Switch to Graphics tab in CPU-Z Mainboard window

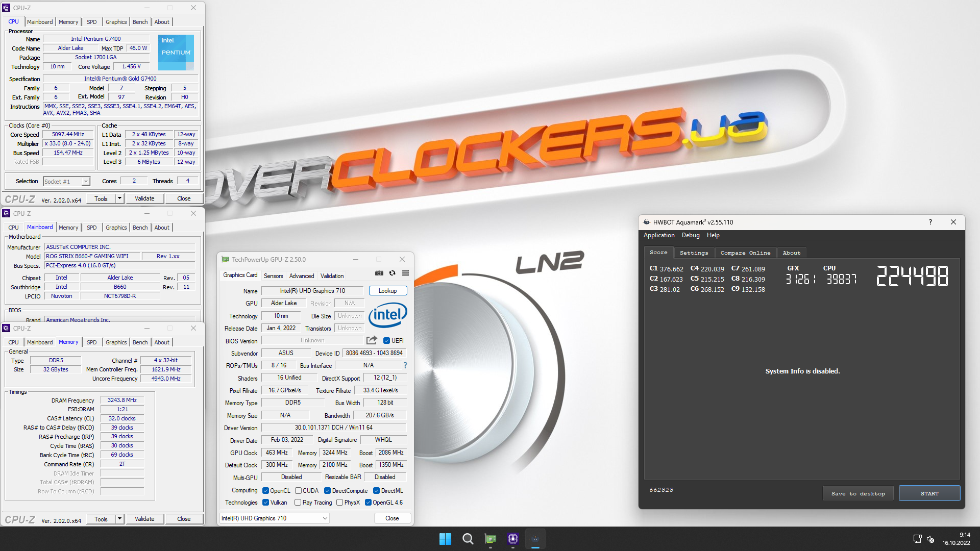click(x=116, y=228)
